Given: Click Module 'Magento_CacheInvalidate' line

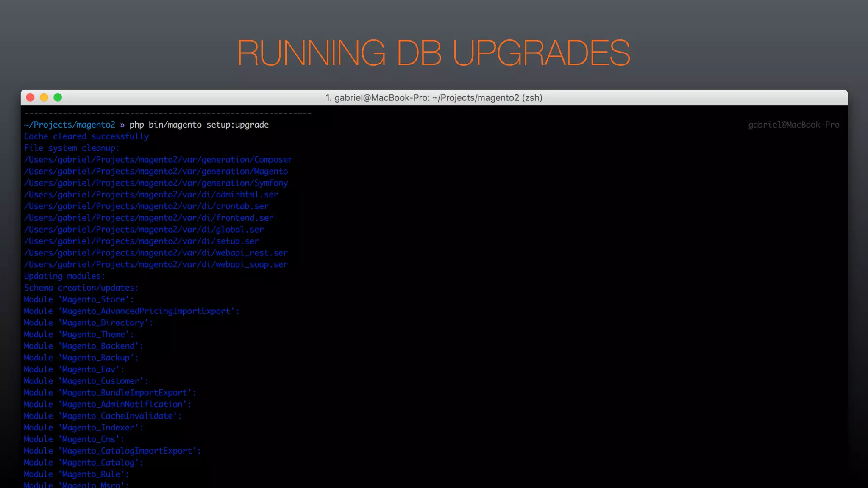Looking at the screenshot, I should pos(103,416).
